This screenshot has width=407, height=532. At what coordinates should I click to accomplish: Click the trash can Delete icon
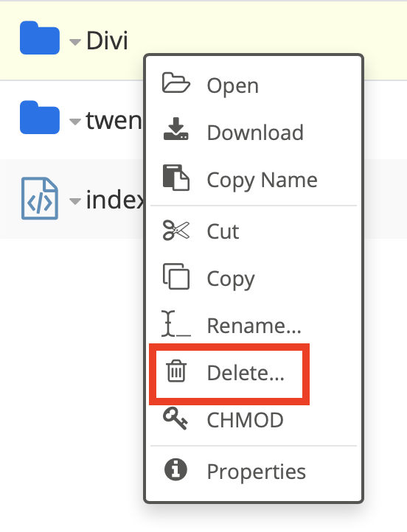click(176, 371)
